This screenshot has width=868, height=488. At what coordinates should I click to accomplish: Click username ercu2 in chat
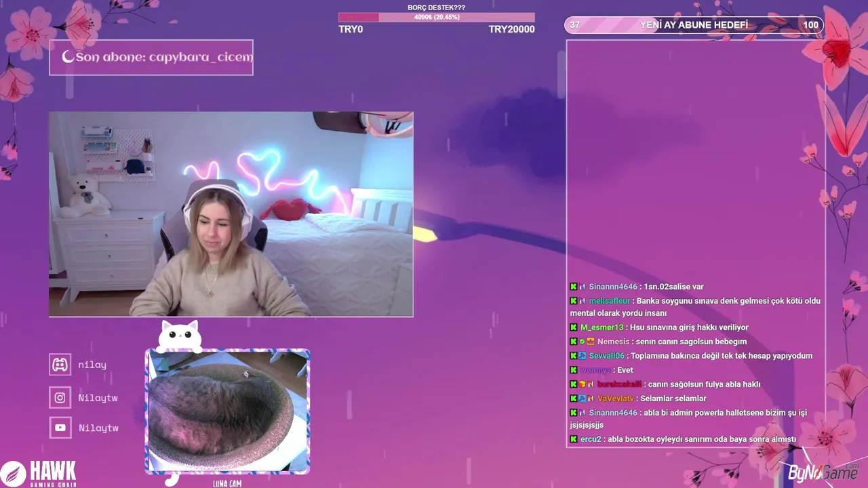591,439
